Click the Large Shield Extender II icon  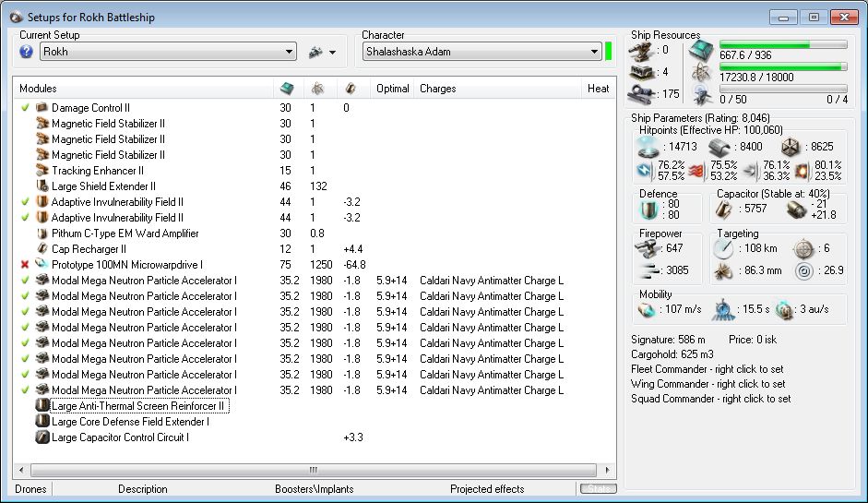42,186
